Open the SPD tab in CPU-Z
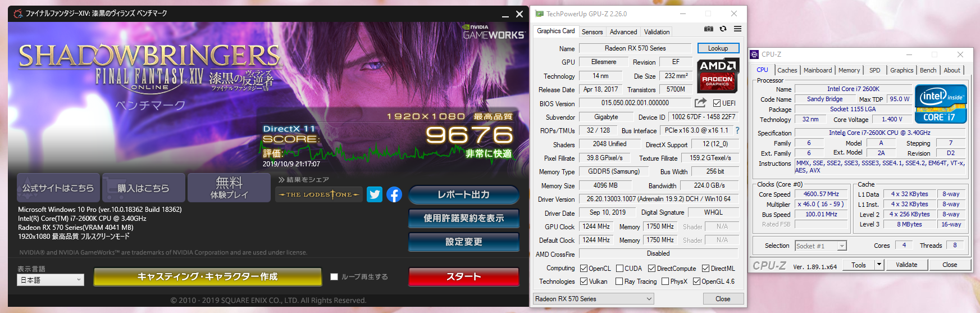 (875, 70)
